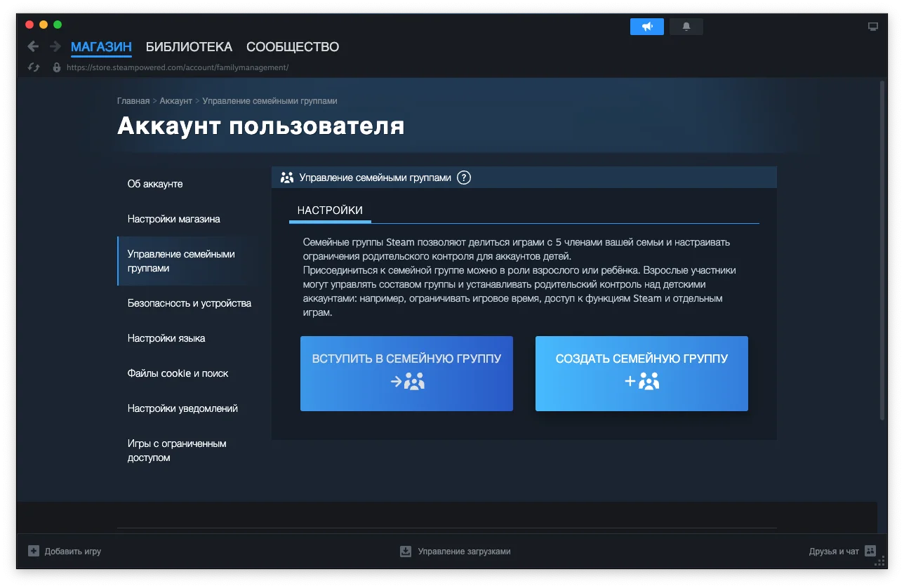This screenshot has width=904, height=588.
Task: Open Об аккаунте in sidebar
Action: [x=155, y=184]
